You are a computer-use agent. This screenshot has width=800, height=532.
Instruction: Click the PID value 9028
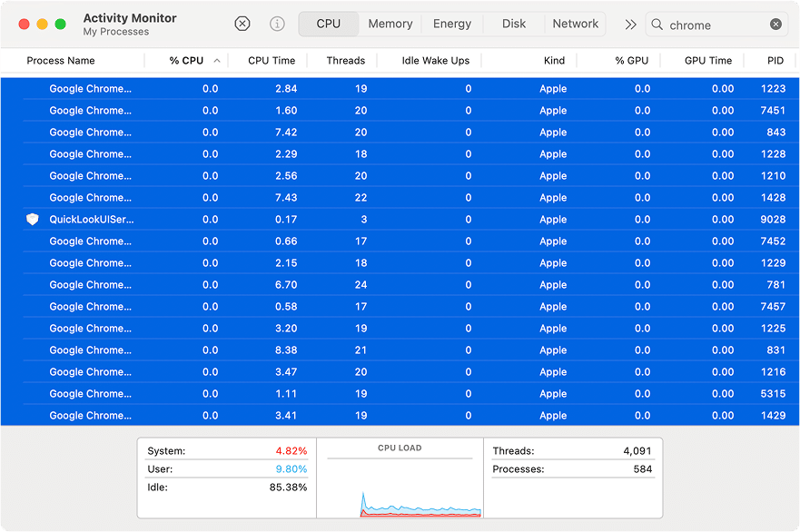pyautogui.click(x=773, y=220)
